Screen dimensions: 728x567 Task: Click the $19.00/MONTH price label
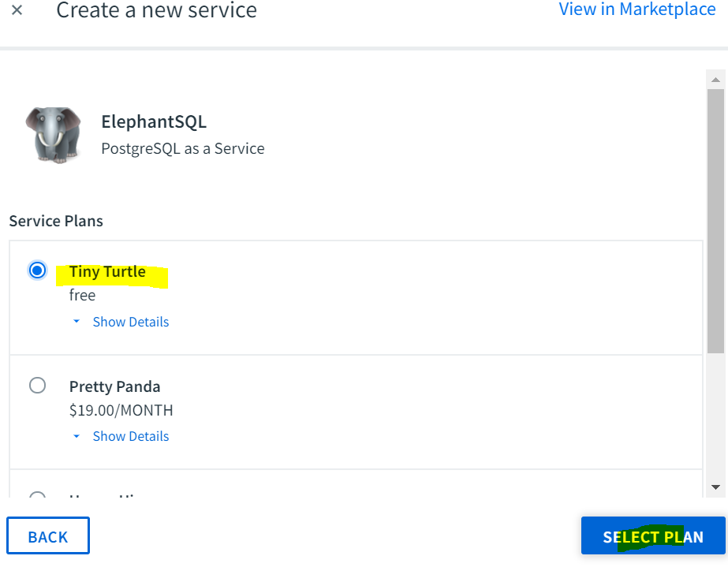[121, 411]
